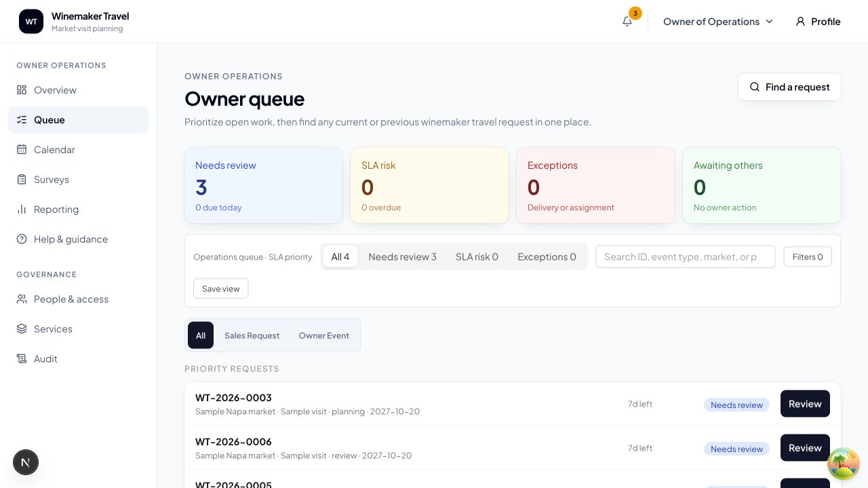
Task: Click the Audit scroll icon
Action: coord(22,359)
